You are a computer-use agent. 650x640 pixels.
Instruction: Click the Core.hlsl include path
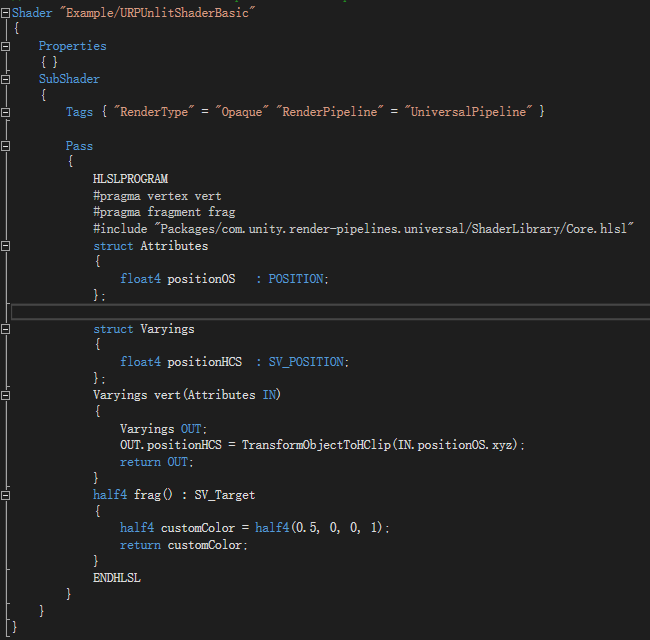394,228
